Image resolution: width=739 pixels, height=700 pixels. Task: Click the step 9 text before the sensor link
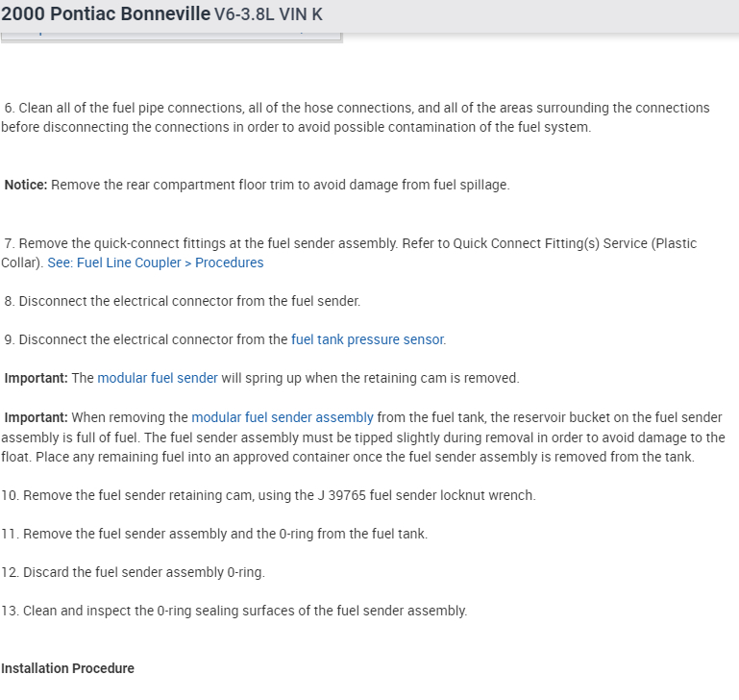point(144,339)
